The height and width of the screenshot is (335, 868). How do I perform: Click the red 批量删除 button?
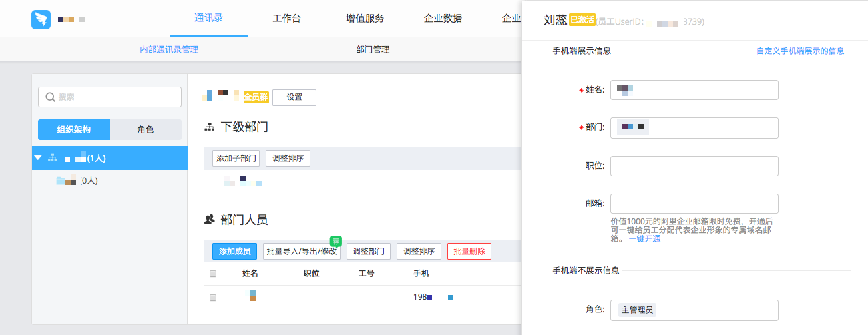[x=469, y=251]
